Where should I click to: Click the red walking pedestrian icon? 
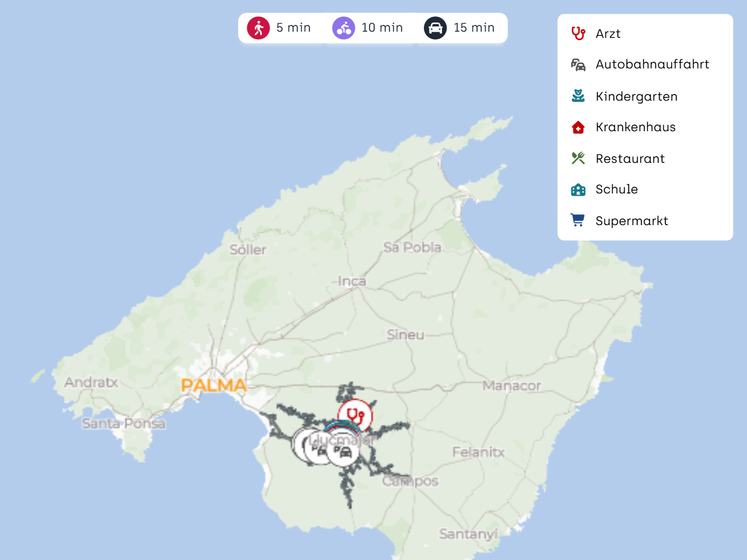pos(259,28)
